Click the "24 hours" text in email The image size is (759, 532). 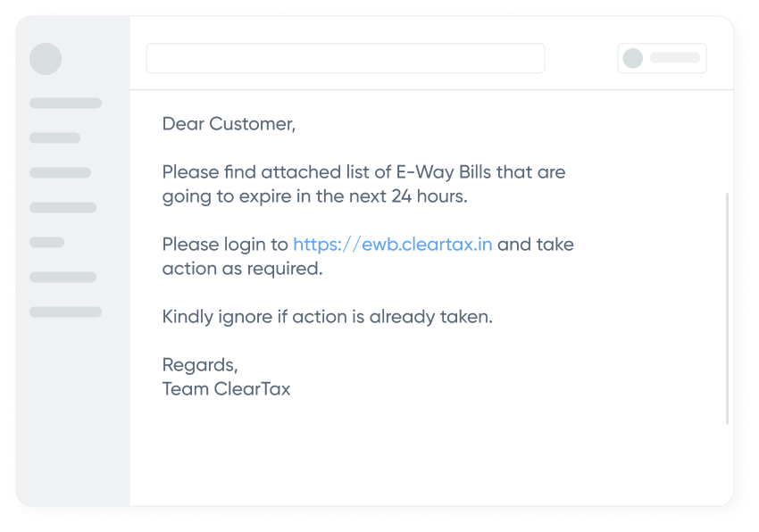428,195
